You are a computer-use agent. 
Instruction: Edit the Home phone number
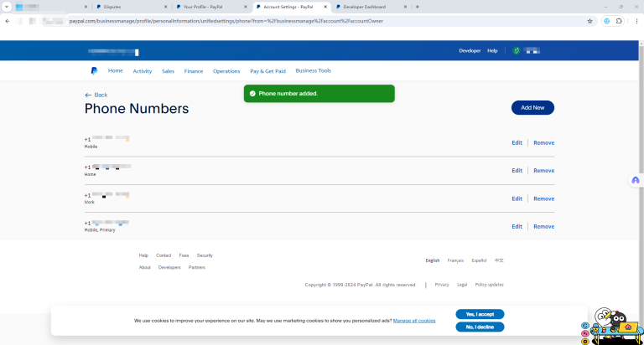point(517,171)
